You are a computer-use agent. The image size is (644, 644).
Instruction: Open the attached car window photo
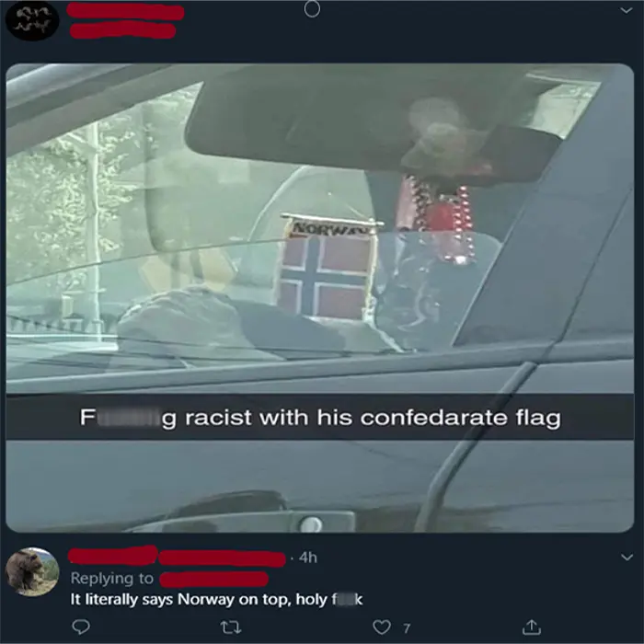[320, 298]
